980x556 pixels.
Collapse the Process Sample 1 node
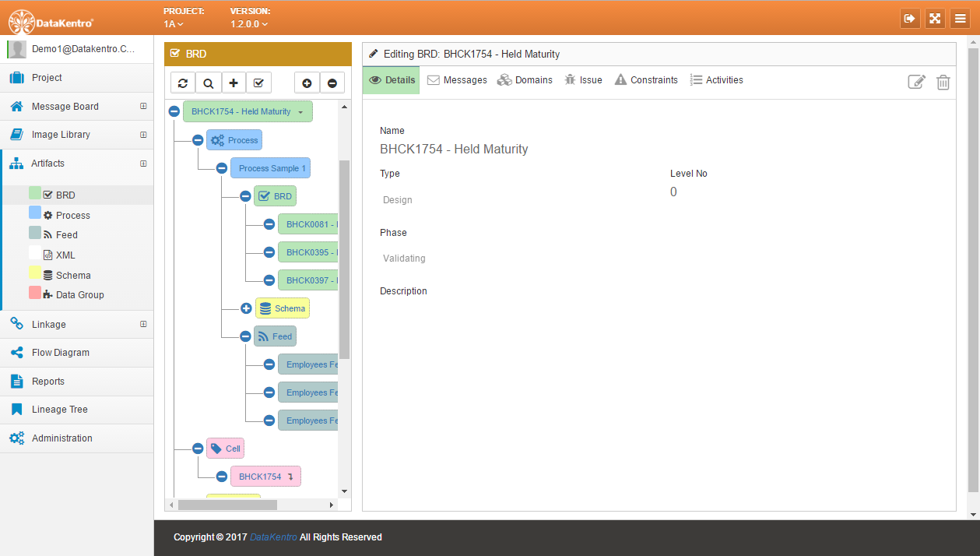[x=222, y=168]
